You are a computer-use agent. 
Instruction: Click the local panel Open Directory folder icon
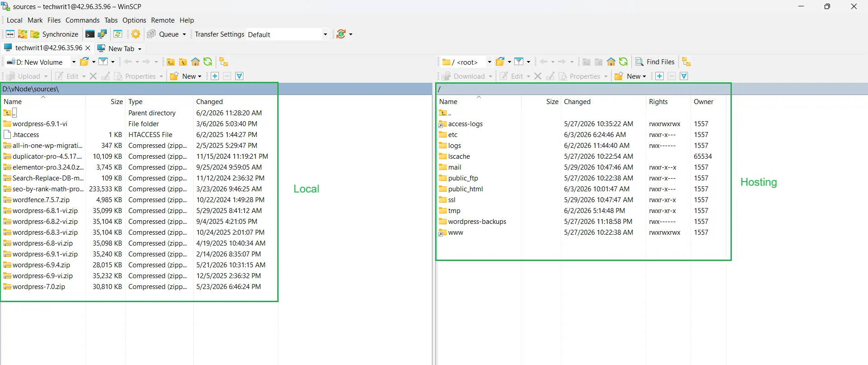pos(84,62)
